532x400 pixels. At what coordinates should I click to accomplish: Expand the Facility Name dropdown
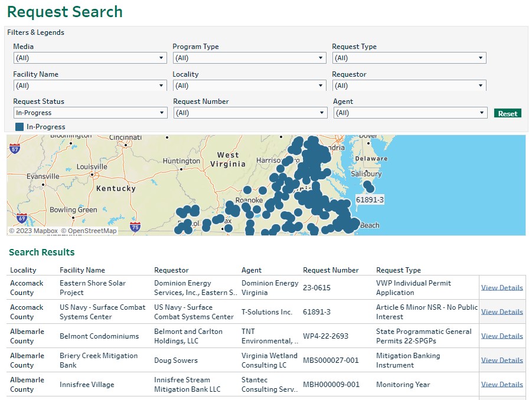[x=90, y=86]
